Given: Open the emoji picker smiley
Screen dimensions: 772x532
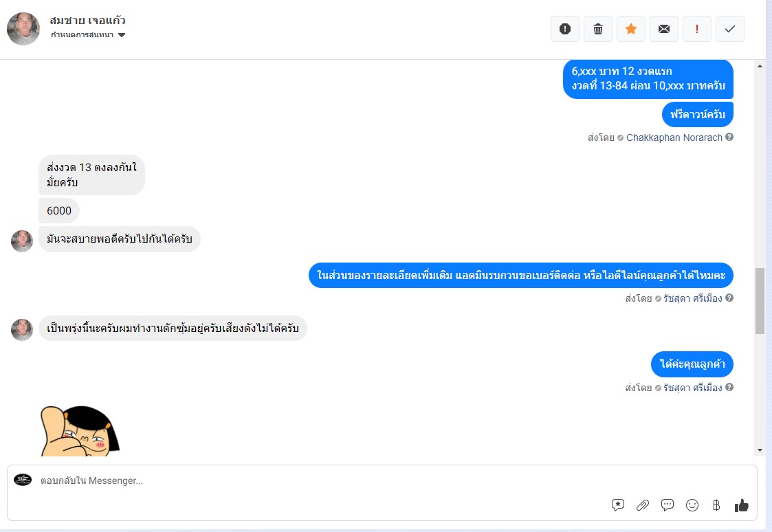Looking at the screenshot, I should tap(692, 505).
